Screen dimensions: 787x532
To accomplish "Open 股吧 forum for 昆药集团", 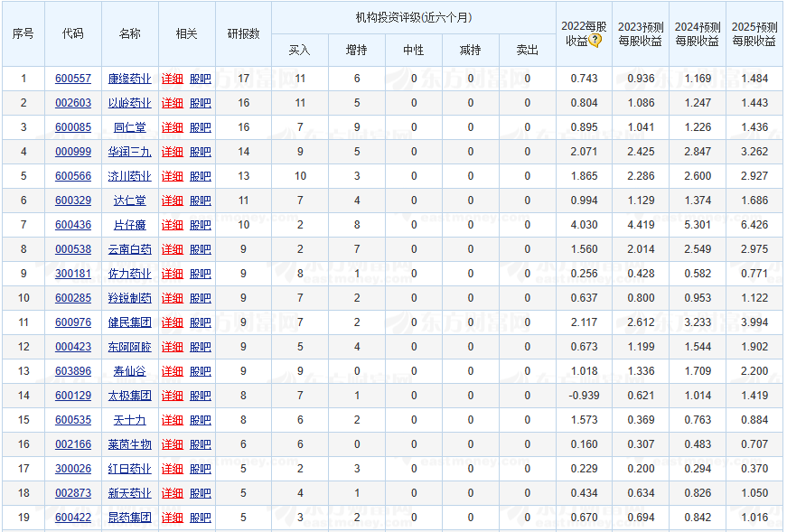I will [201, 518].
